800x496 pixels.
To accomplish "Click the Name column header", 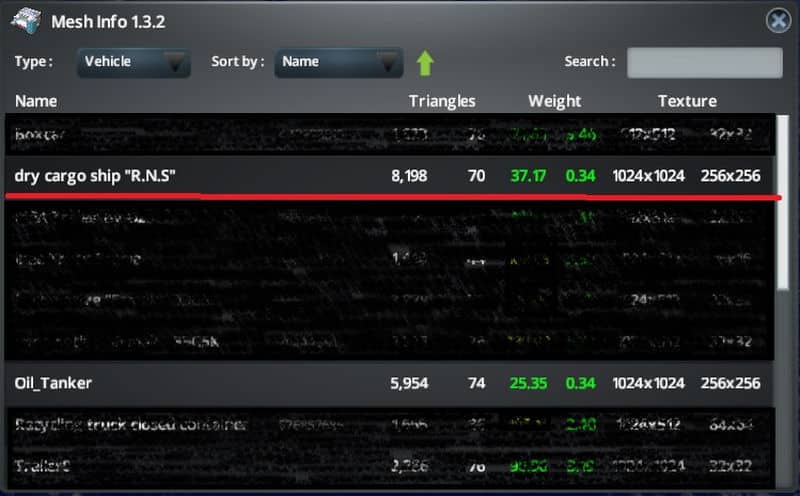I will tap(36, 101).
